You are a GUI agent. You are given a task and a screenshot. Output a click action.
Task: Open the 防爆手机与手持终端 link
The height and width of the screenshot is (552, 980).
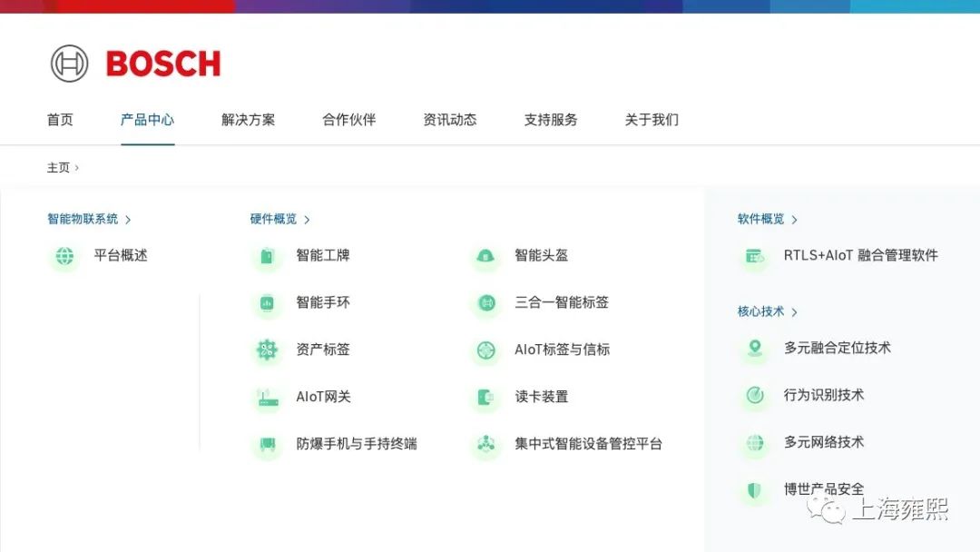356,444
